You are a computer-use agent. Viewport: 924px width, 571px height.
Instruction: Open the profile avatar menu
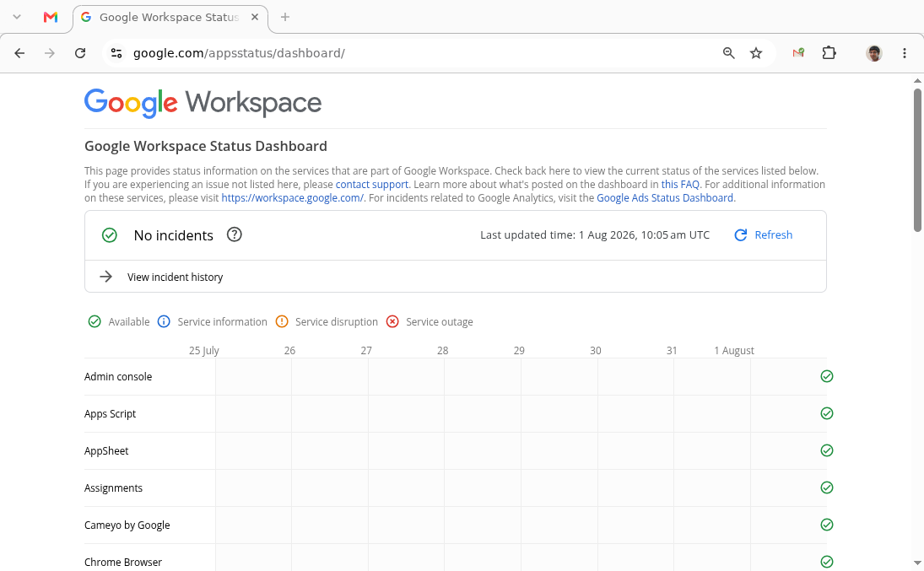tap(874, 53)
